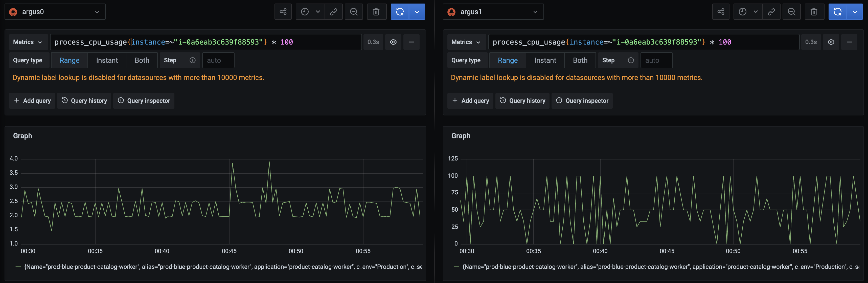Click share icon in argus0 panel
Viewport: 868px width, 283px height.
(283, 12)
